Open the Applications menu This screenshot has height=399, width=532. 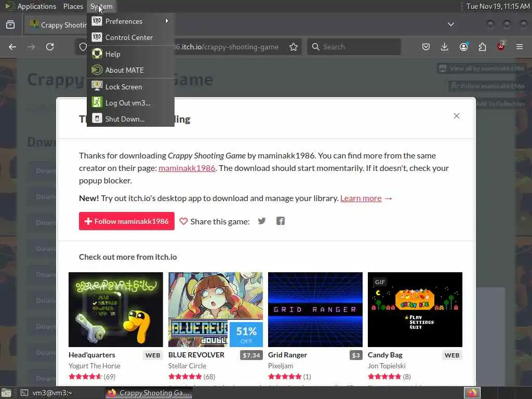coord(37,6)
